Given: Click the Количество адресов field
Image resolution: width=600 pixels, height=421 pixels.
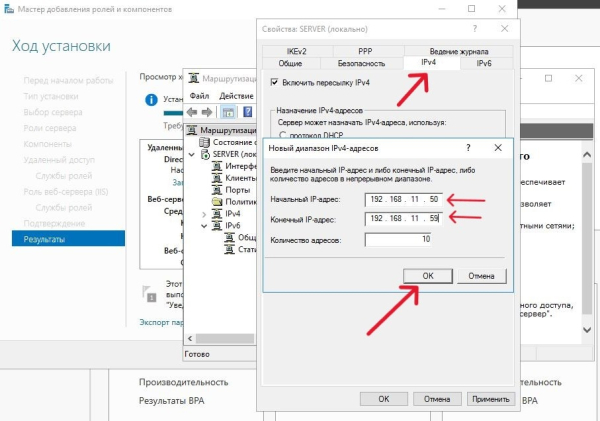Looking at the screenshot, I should coord(398,240).
